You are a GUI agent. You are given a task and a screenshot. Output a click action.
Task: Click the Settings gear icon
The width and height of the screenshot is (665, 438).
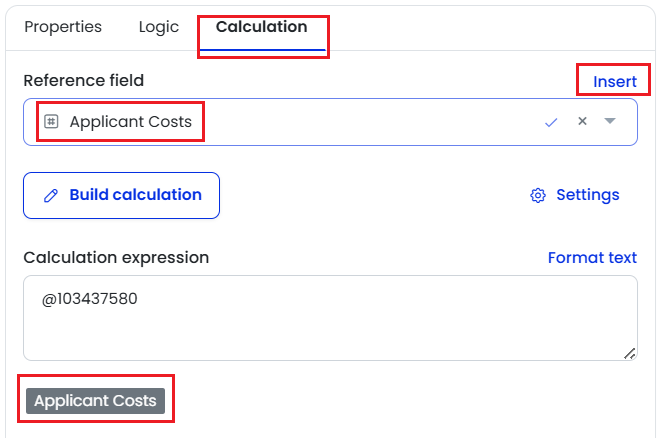pyautogui.click(x=538, y=195)
